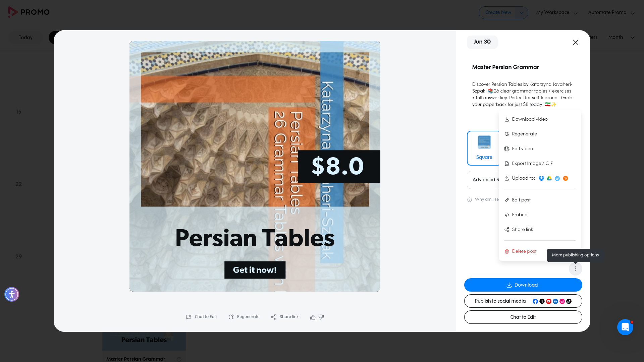Click the Instagram publish icon
The image size is (644, 362).
click(562, 301)
